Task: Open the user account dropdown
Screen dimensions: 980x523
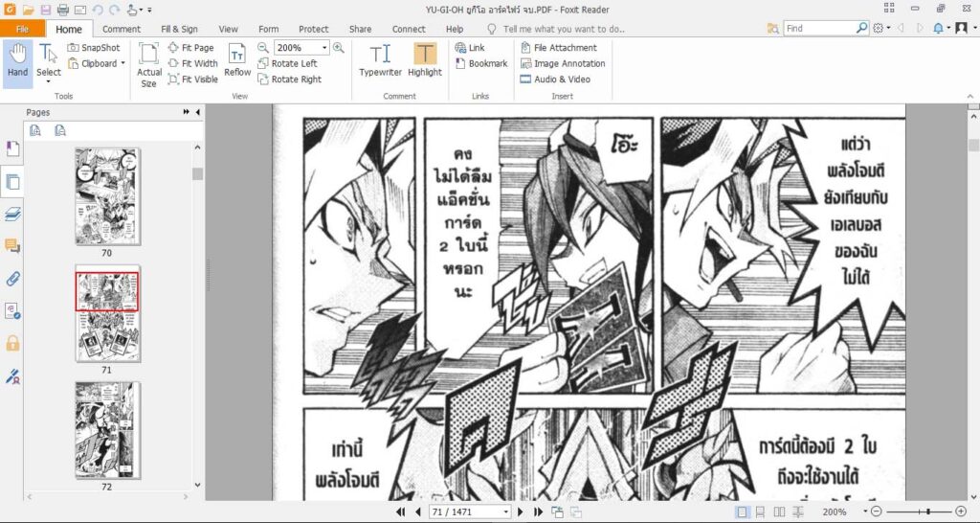Action: (x=966, y=28)
